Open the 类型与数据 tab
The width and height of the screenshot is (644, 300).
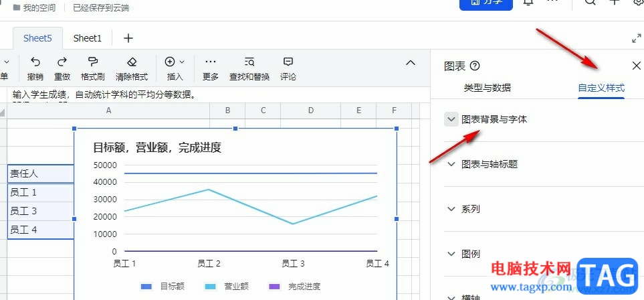488,88
